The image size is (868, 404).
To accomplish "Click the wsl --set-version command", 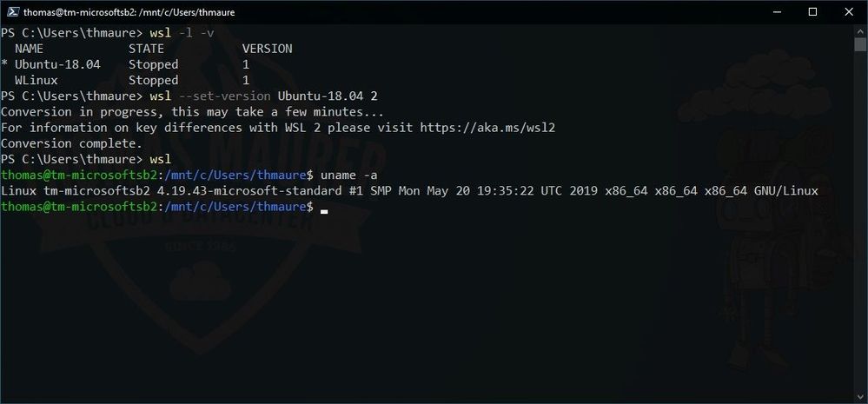I will [x=263, y=96].
